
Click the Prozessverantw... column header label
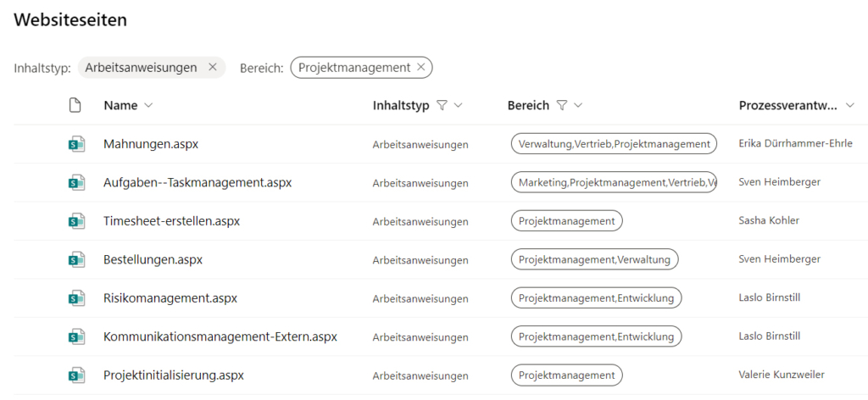coord(787,105)
